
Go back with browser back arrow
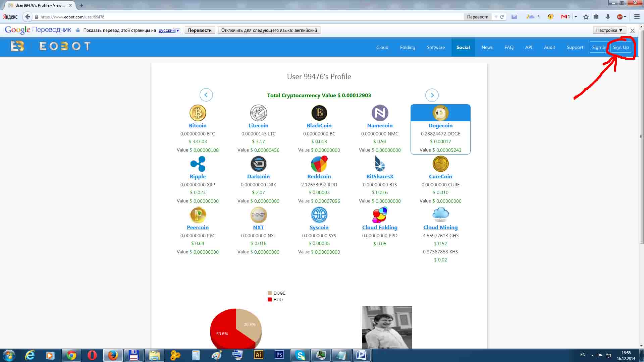[x=28, y=17]
